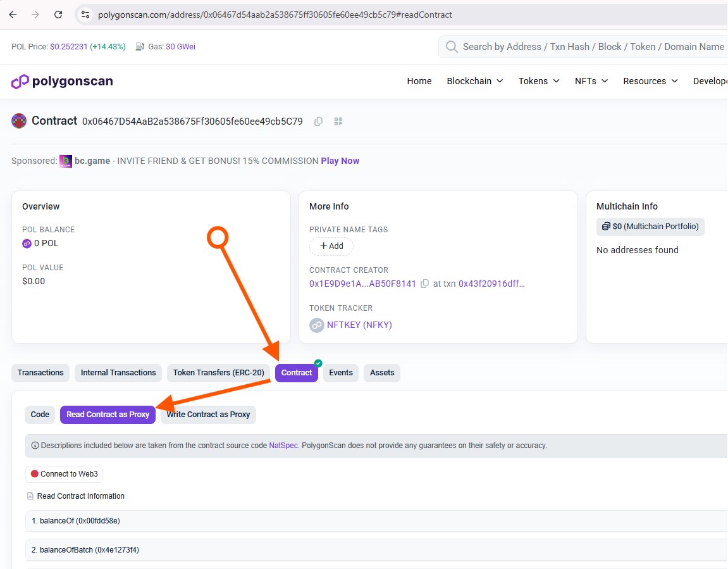Click the site info icon in address bar
This screenshot has width=728, height=569.
click(x=85, y=15)
